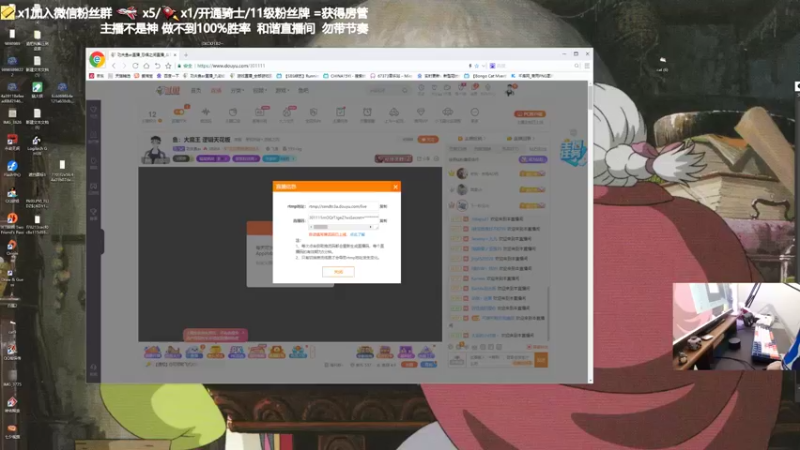Open the 首页 nav item
This screenshot has width=800, height=450.
pos(195,91)
